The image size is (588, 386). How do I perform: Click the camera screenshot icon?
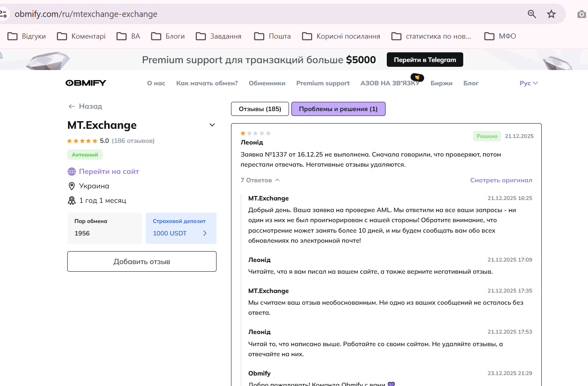coord(582,14)
